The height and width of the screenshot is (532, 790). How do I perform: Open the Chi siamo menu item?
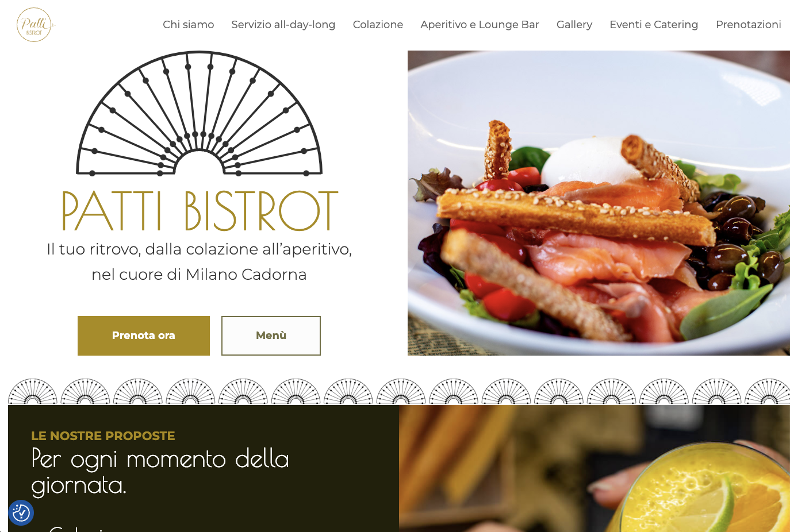[x=188, y=25]
